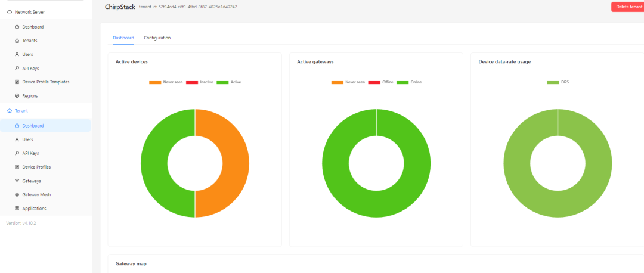Collapse the Tenant menu group
This screenshot has width=644, height=273.
(45, 111)
